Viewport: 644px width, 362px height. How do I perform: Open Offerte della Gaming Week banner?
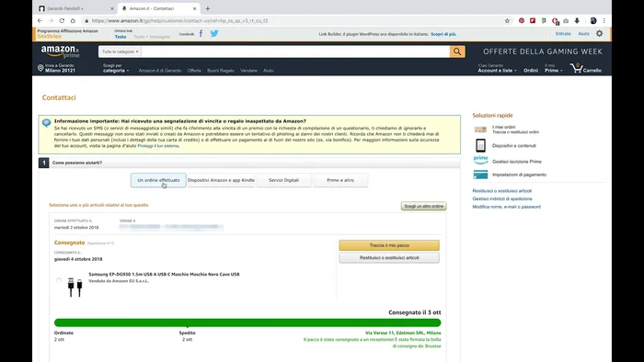click(x=543, y=51)
